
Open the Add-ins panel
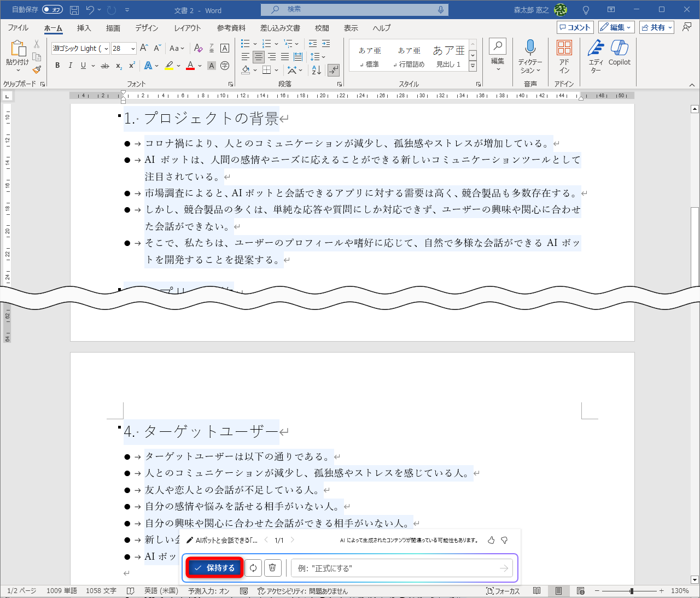pyautogui.click(x=564, y=55)
